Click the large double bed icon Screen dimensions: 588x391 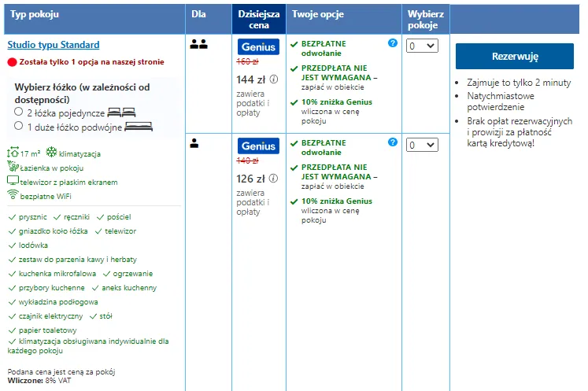coord(139,127)
